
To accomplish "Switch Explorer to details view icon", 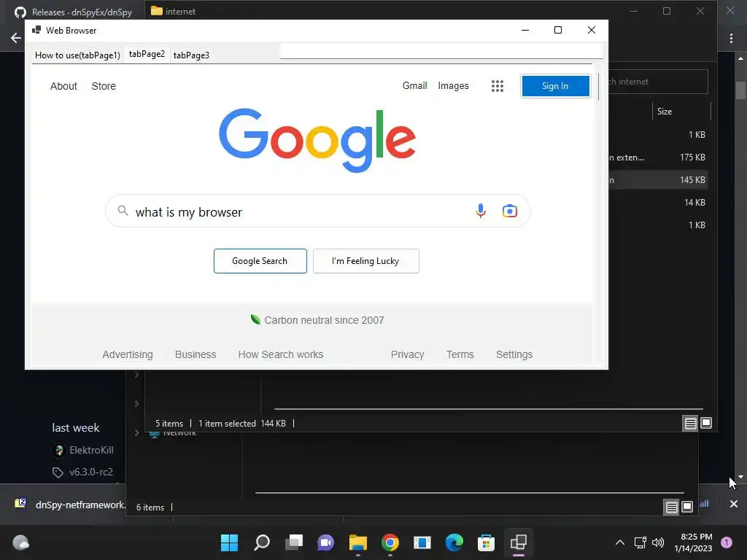I will click(x=690, y=423).
